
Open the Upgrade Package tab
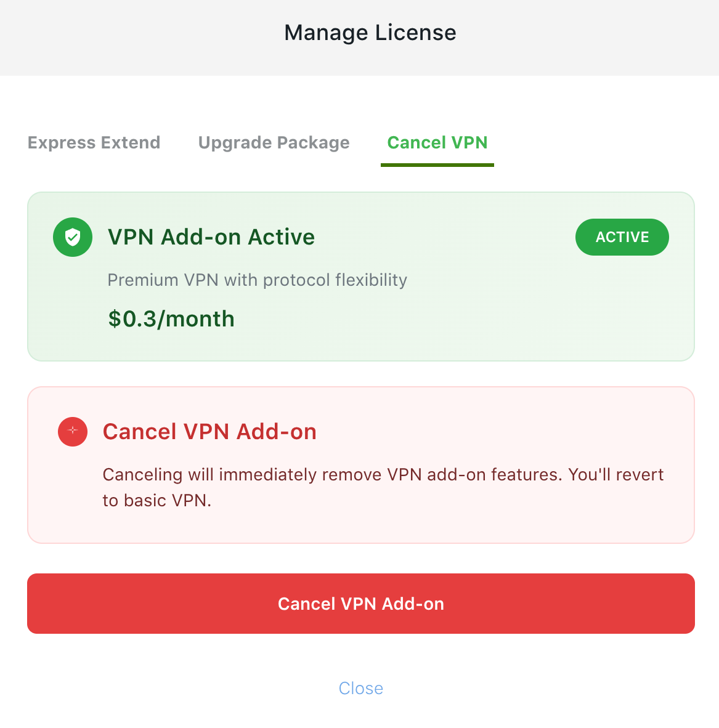click(274, 142)
